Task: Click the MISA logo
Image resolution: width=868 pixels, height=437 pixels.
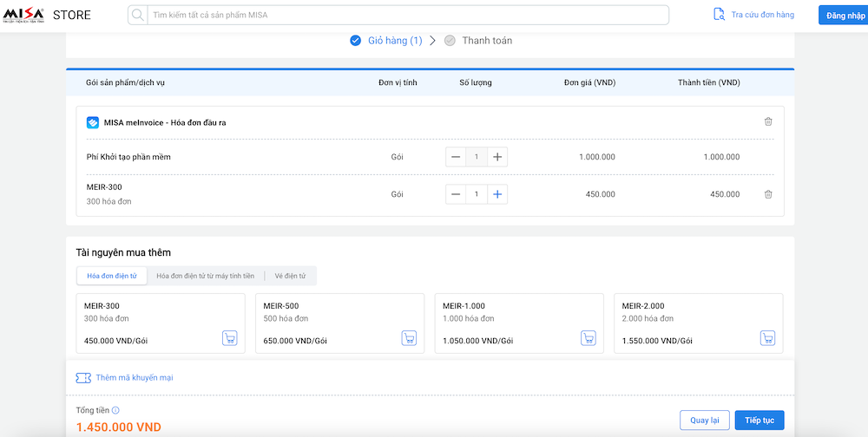Action: pos(23,15)
